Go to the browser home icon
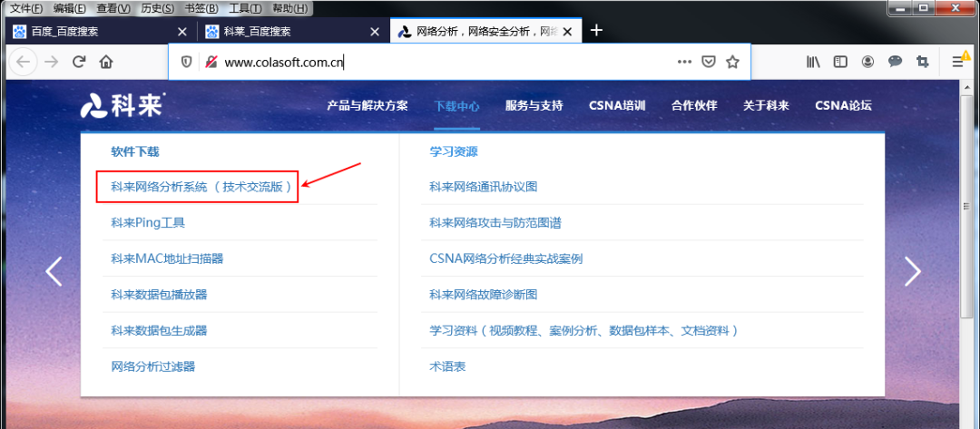The width and height of the screenshot is (980, 429). point(106,62)
